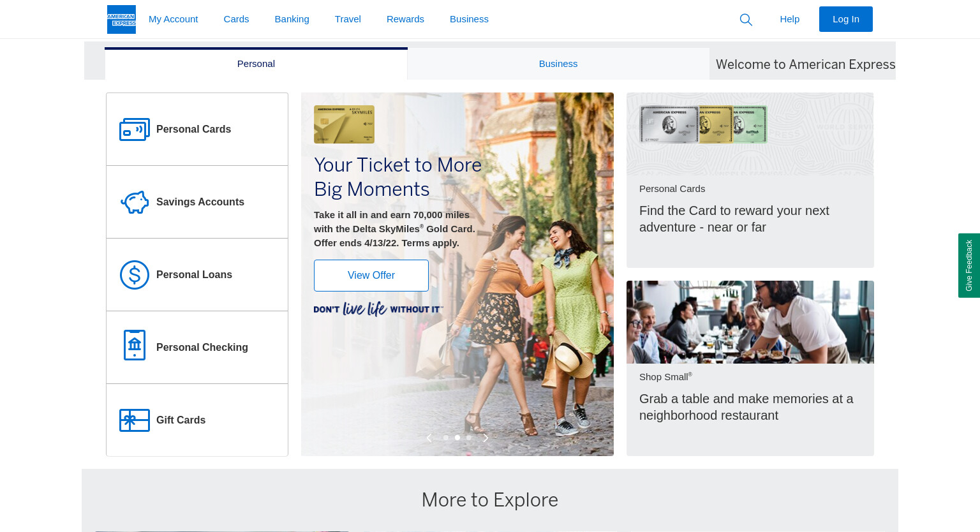Click the View Offer button
The width and height of the screenshot is (980, 532).
[371, 276]
